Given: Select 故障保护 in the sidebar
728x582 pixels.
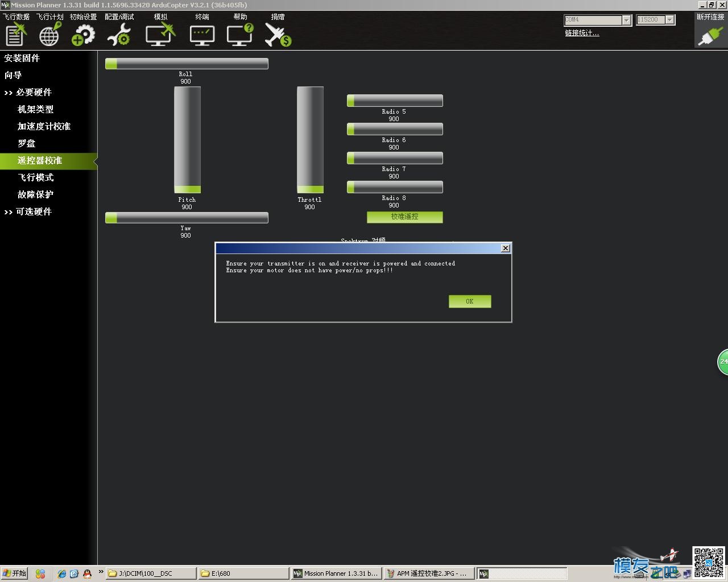Looking at the screenshot, I should tap(35, 194).
